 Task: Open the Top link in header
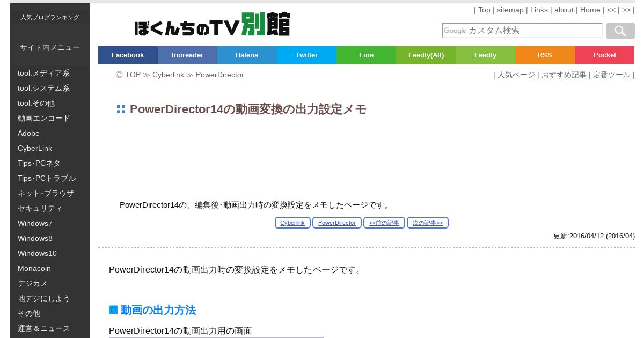point(484,10)
